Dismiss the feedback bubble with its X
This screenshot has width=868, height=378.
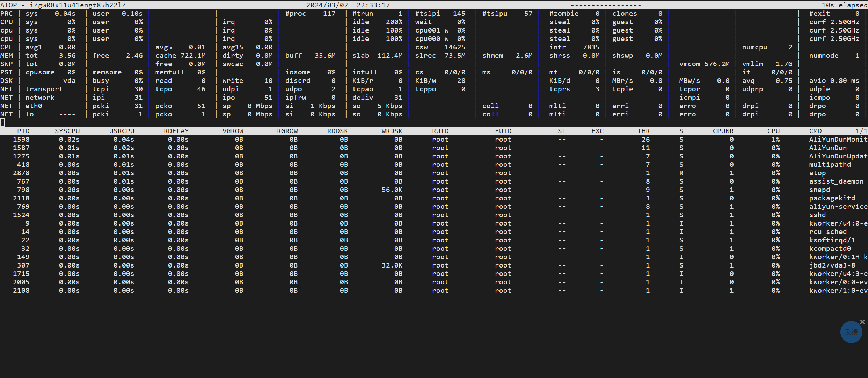(x=862, y=322)
